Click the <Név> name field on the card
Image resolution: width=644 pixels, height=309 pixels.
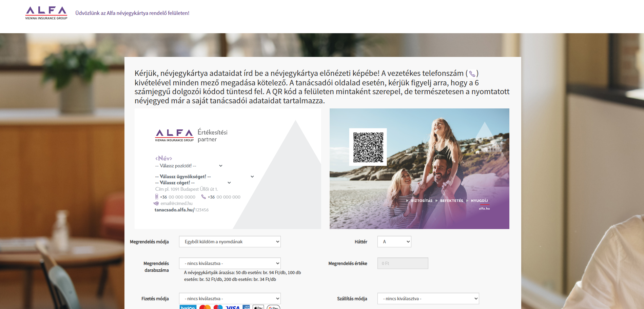click(164, 158)
